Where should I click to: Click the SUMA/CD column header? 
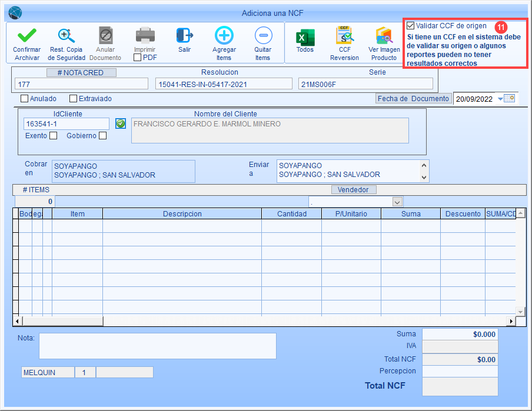point(500,214)
